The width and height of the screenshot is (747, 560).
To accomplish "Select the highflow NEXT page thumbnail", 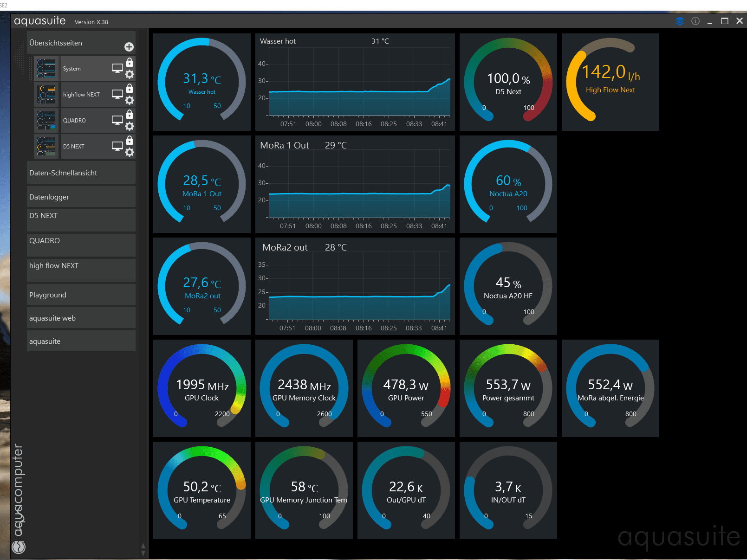I will (x=46, y=94).
